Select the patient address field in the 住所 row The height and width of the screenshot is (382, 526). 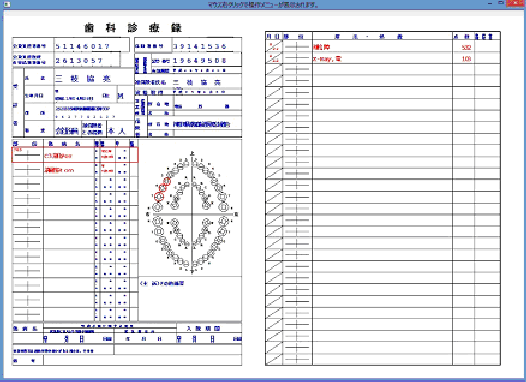coord(94,112)
